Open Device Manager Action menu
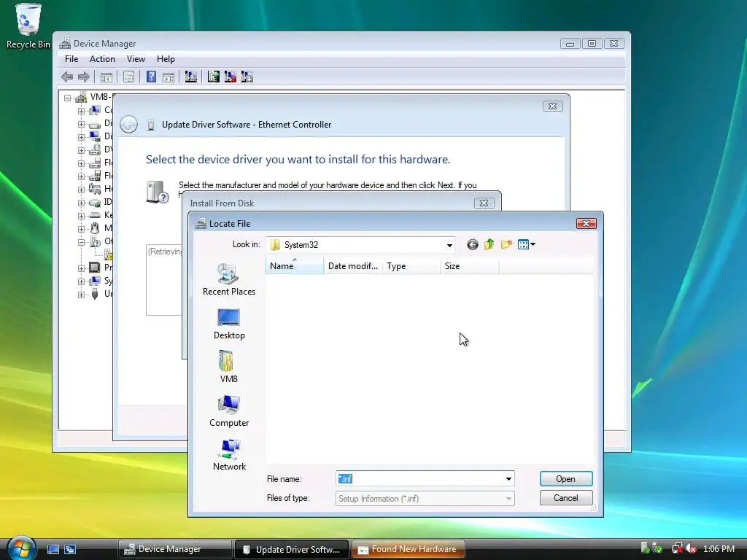Image resolution: width=747 pixels, height=560 pixels. [102, 59]
